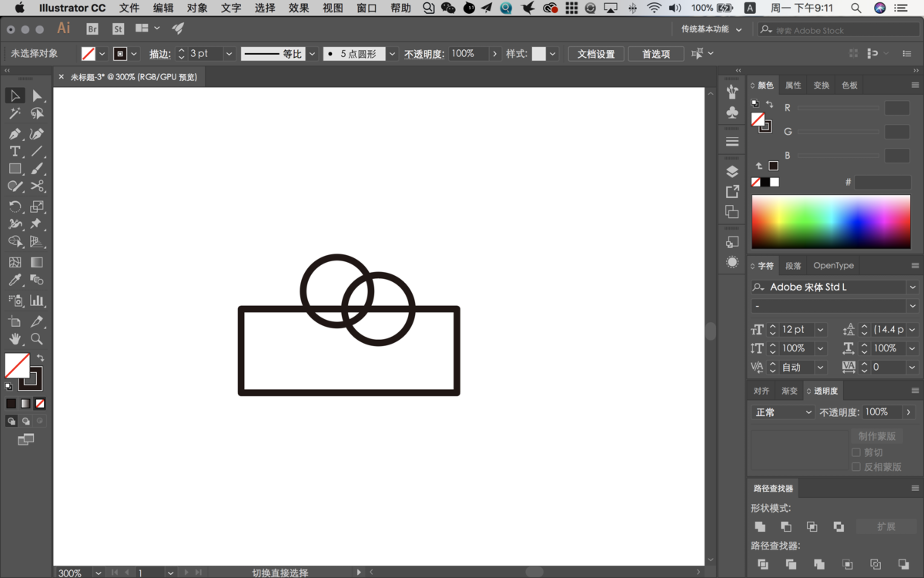Select the Paintbrush tool
The width and height of the screenshot is (924, 578).
(x=37, y=169)
